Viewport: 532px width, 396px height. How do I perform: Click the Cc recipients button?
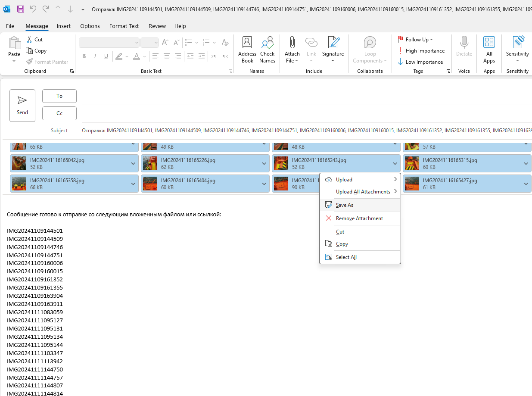59,113
